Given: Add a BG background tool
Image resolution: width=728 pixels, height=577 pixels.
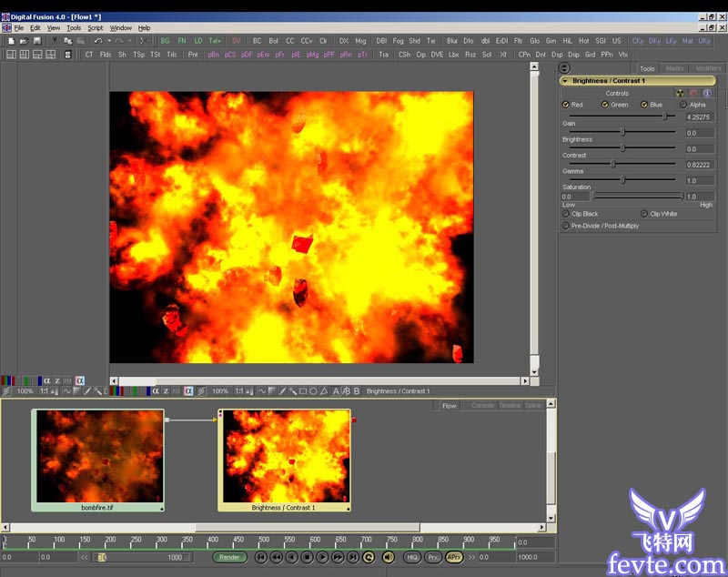Looking at the screenshot, I should pyautogui.click(x=166, y=41).
